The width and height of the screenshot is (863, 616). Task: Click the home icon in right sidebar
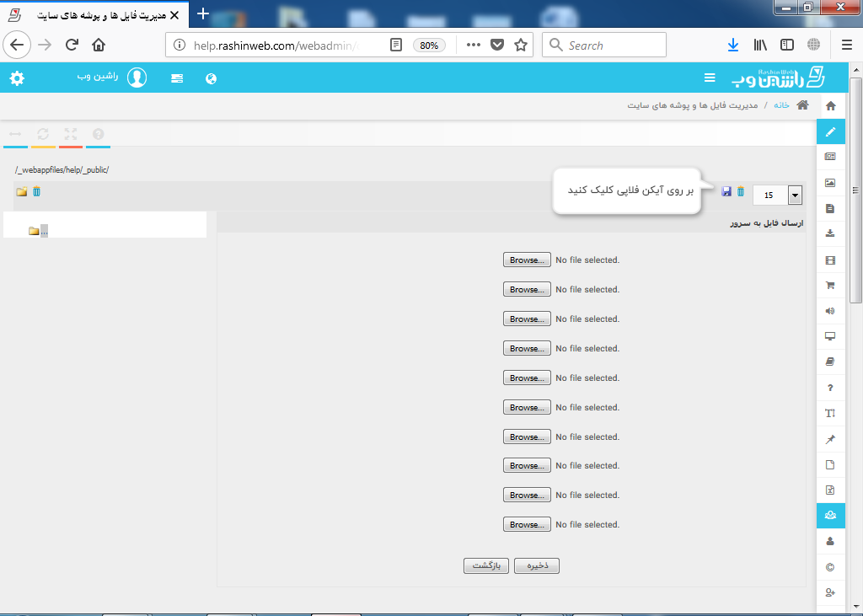pos(830,105)
